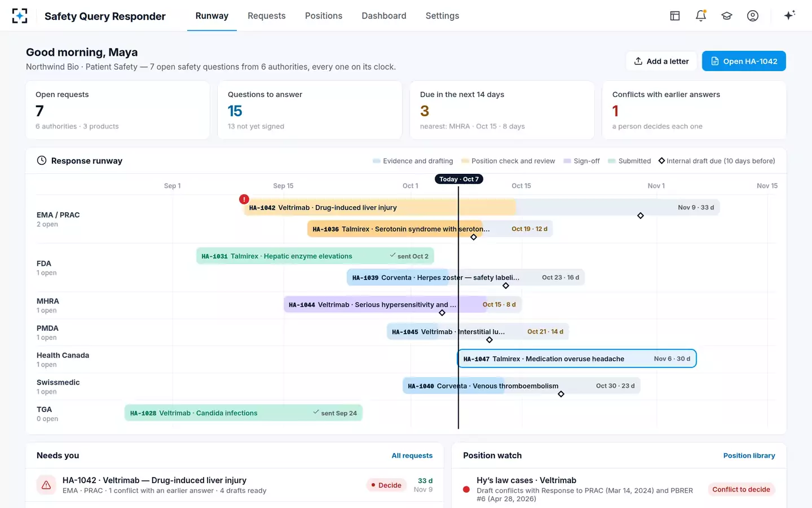The image size is (812, 508).
Task: Open the Open requests stat card
Action: [118, 110]
